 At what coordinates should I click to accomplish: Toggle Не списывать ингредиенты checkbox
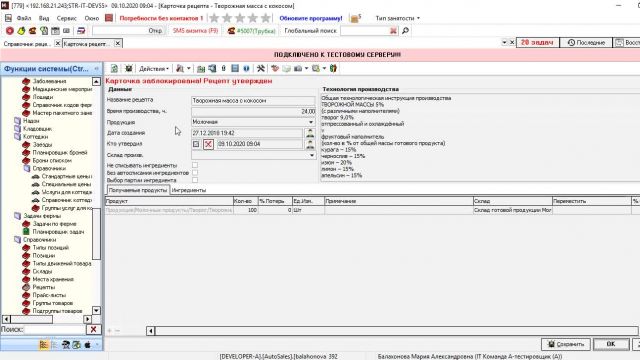(x=195, y=165)
